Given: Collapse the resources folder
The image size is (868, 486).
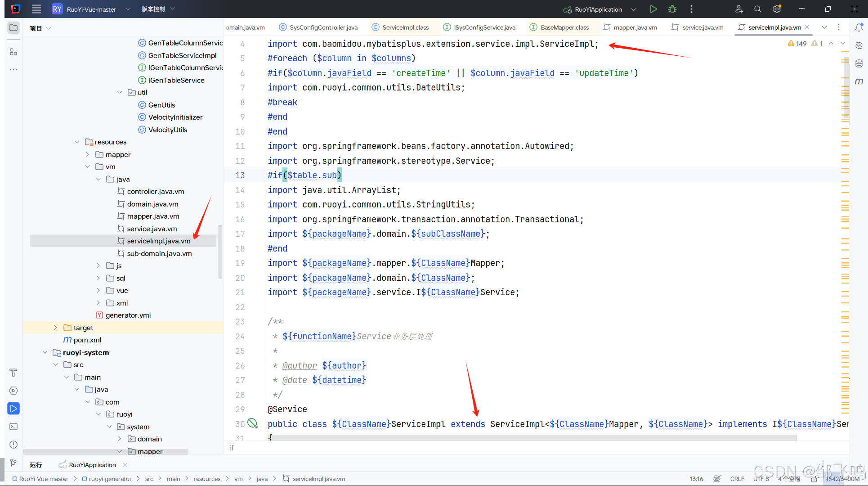Looking at the screenshot, I should (77, 142).
